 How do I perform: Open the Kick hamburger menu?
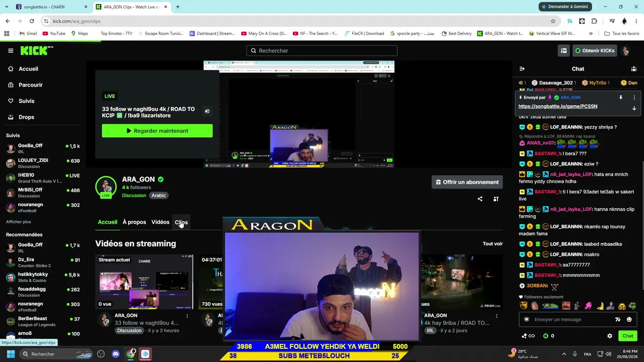click(x=11, y=51)
